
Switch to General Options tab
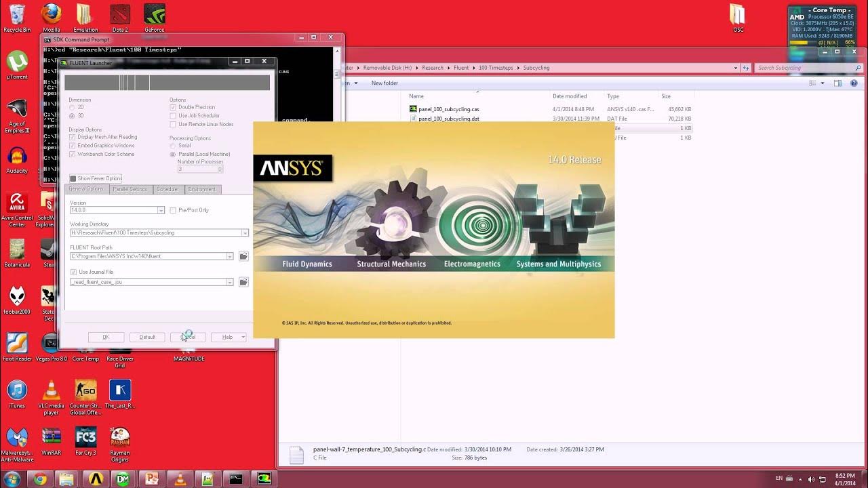pyautogui.click(x=87, y=189)
